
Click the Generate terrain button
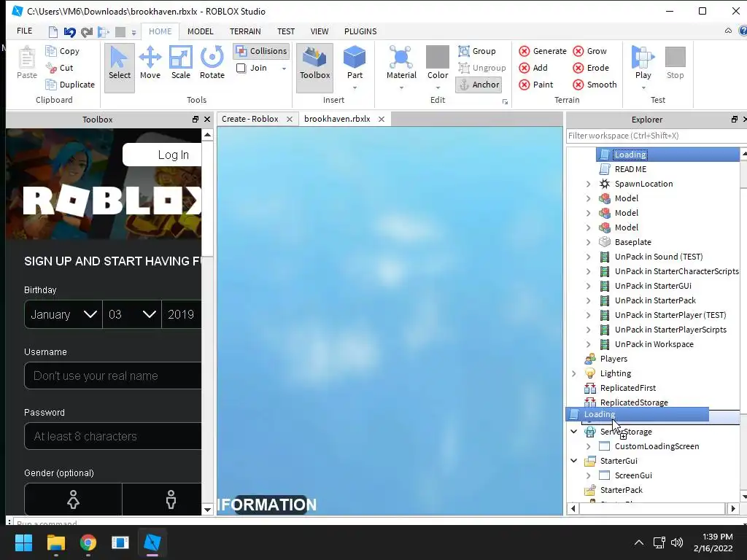[x=543, y=51]
